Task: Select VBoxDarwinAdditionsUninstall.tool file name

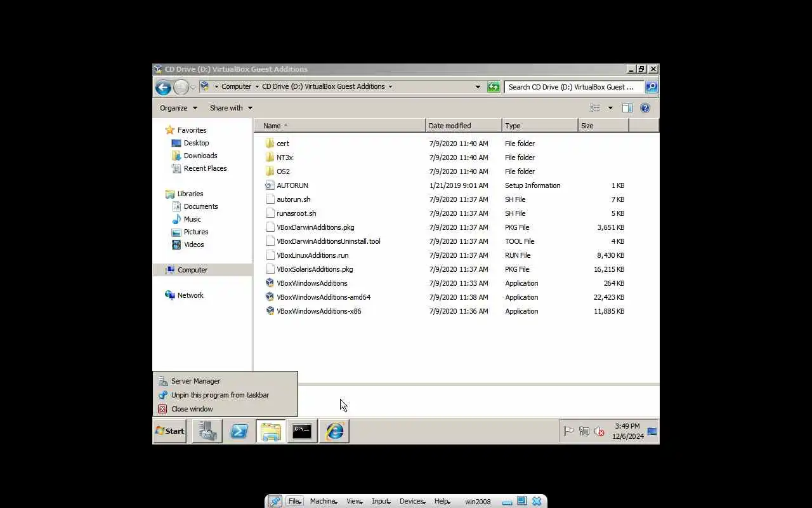Action: (329, 241)
